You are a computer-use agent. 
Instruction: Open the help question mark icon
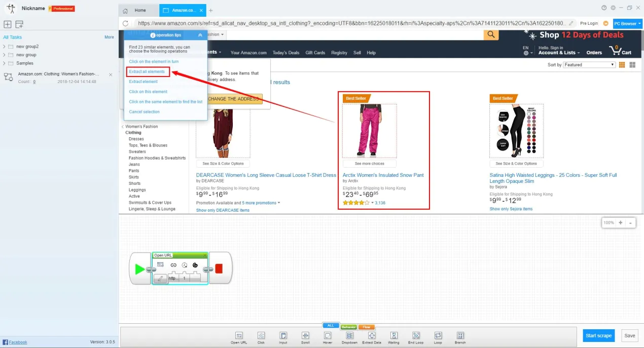point(604,8)
